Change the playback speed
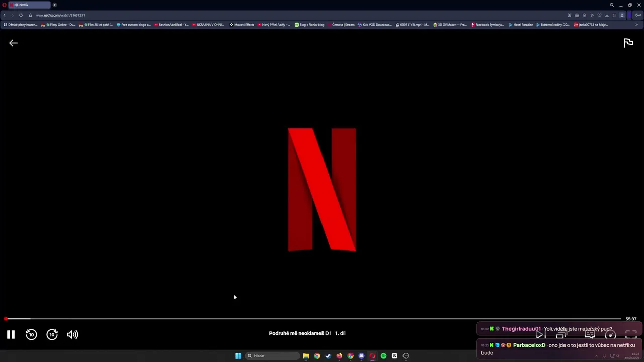This screenshot has width=644, height=362. (x=610, y=335)
